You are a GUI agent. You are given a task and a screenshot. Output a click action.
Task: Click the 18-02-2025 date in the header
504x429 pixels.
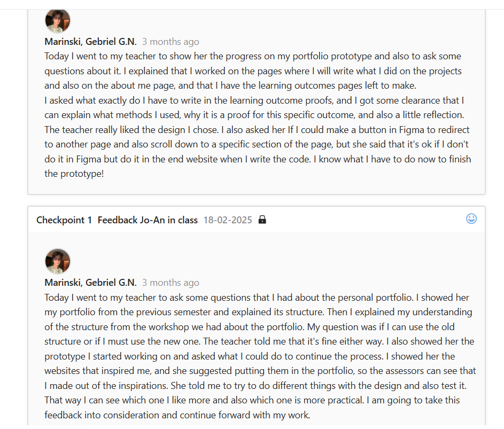click(x=228, y=220)
